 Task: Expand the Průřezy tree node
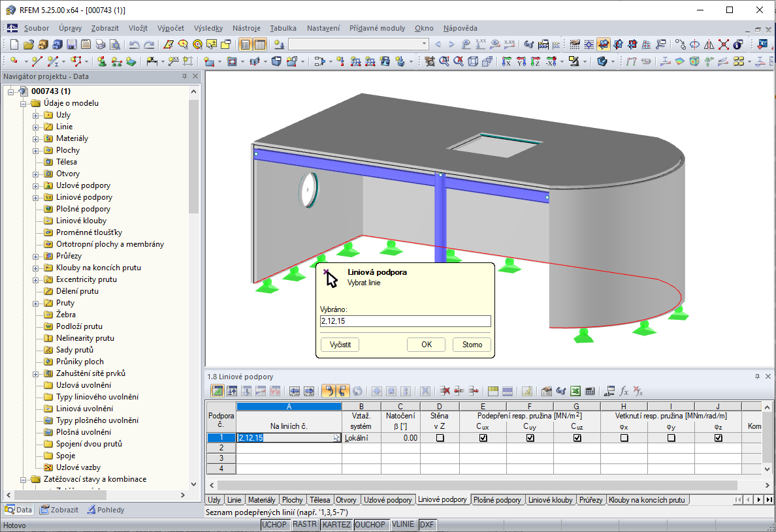[x=36, y=257]
